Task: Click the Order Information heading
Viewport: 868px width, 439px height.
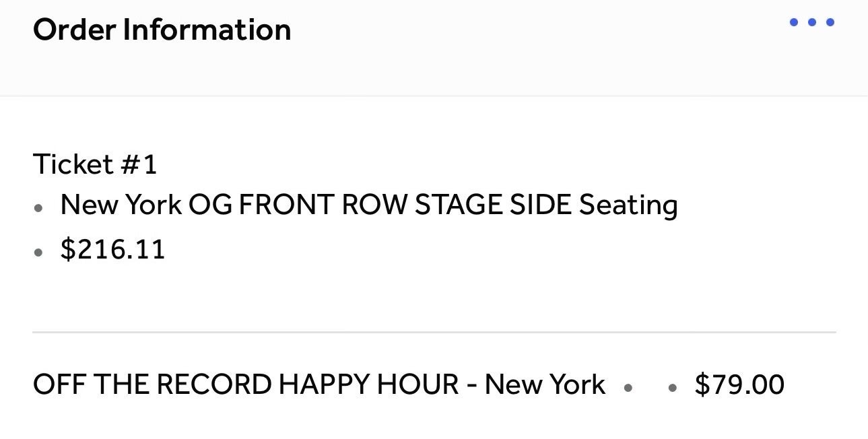Action: click(x=162, y=30)
